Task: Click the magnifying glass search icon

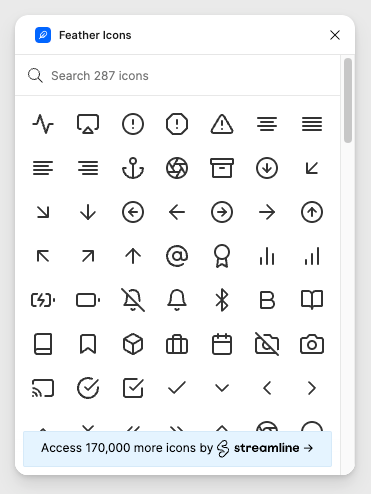Action: (x=35, y=76)
